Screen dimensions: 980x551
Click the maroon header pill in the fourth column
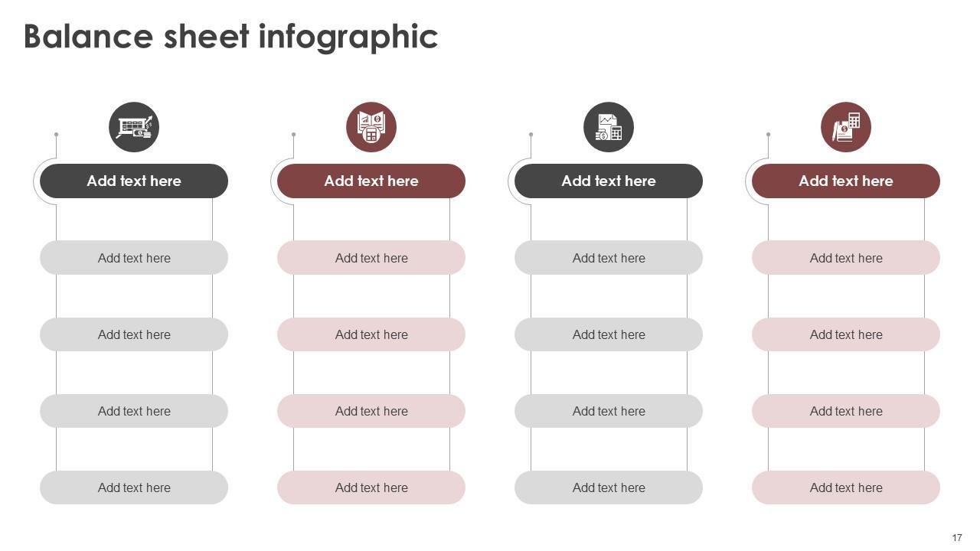tap(846, 181)
